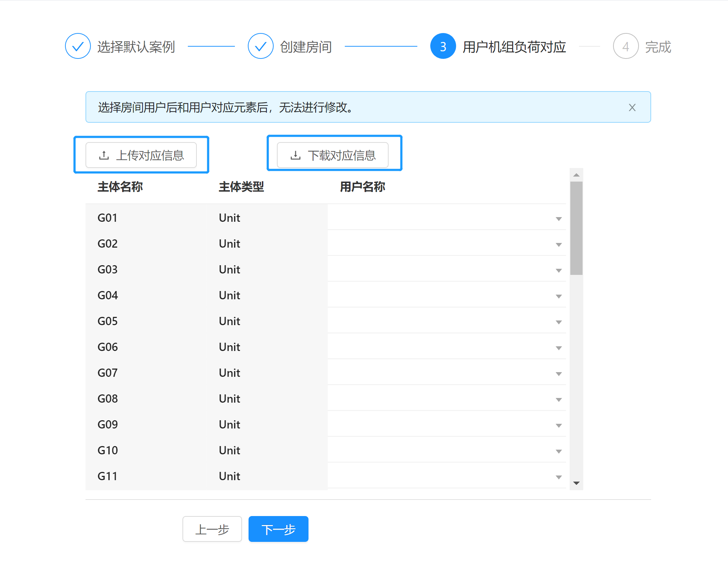Click 下一步 button
728x567 pixels.
278,529
